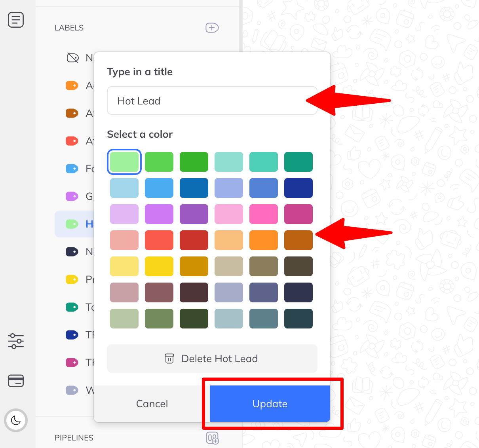Viewport: 479px width, 448px height.
Task: Select the light green Hot Lead tag icon
Action: 72,224
